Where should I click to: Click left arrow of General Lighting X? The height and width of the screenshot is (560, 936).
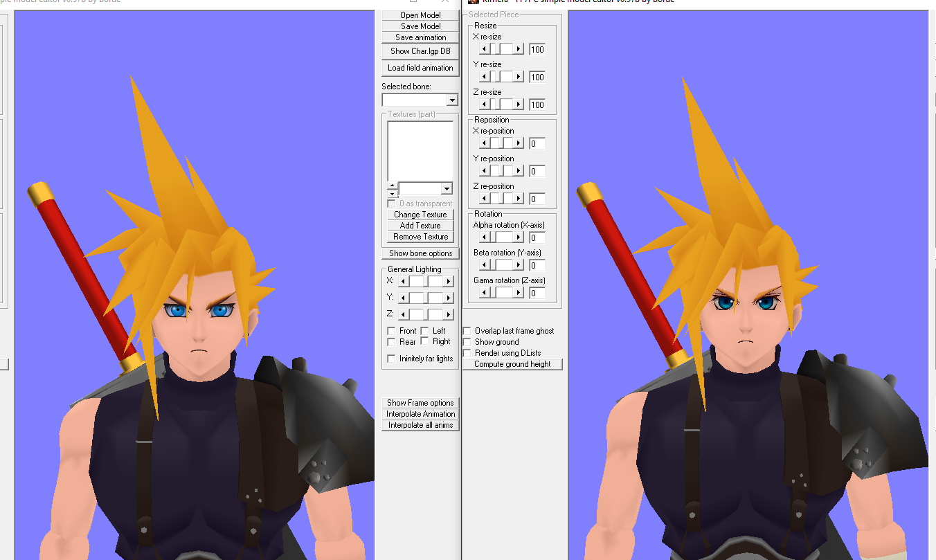(404, 281)
